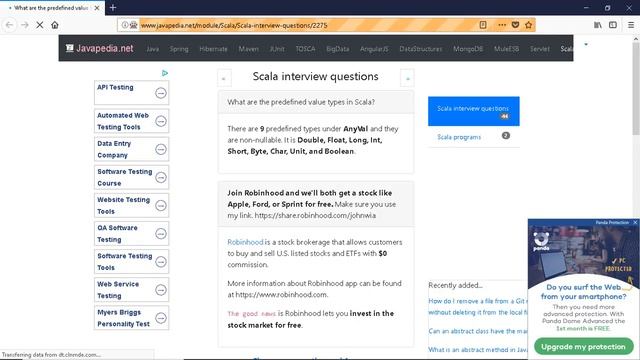This screenshot has height=360, width=640.
Task: Select Scala programs sidebar item
Action: [473, 137]
